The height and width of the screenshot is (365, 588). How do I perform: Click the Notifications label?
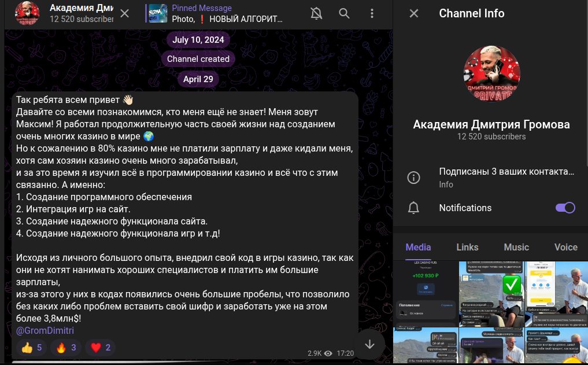pyautogui.click(x=465, y=208)
